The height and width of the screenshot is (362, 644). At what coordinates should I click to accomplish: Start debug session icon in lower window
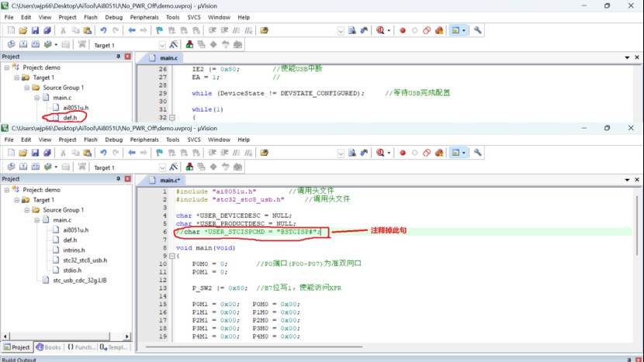380,153
